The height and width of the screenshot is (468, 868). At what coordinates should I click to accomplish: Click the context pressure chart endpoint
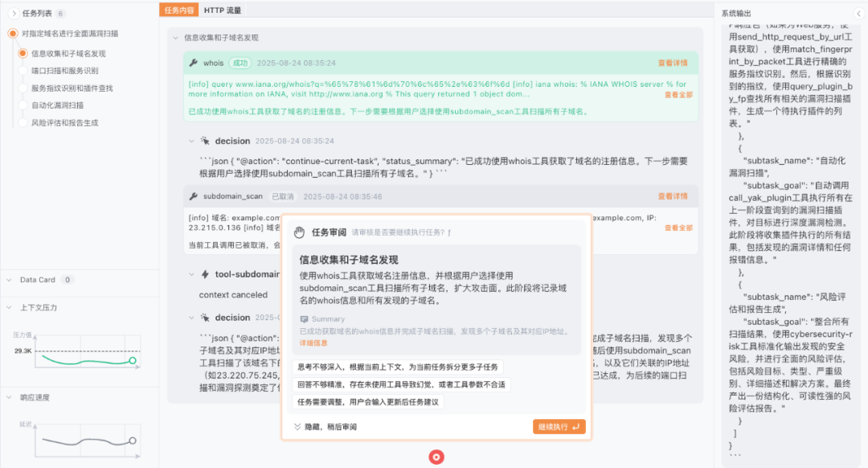pos(133,360)
